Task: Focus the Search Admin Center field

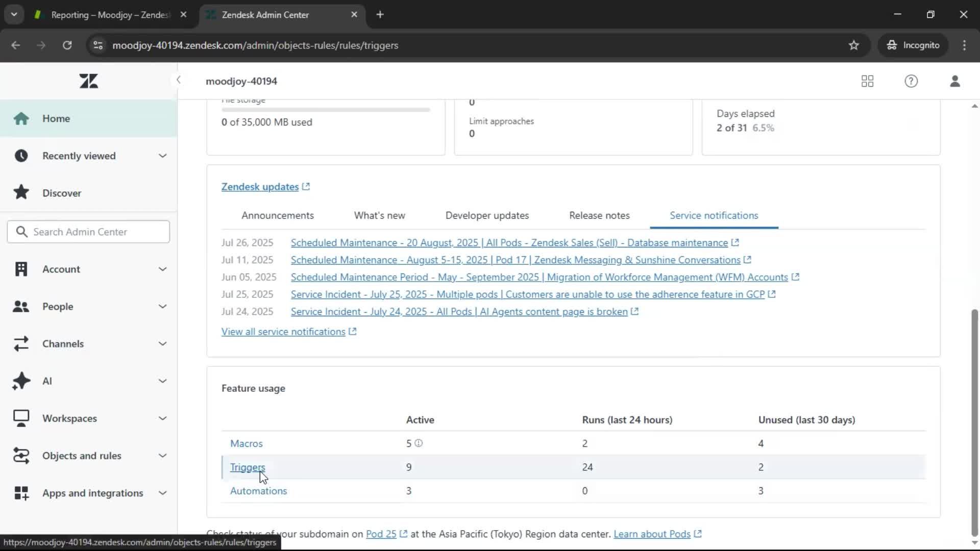Action: pos(88,232)
